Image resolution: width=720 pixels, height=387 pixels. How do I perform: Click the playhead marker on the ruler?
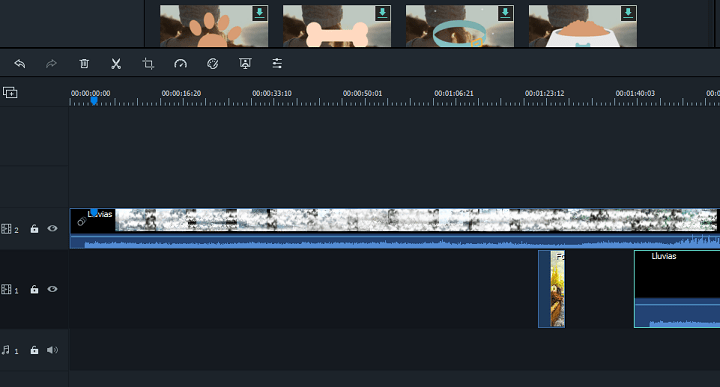pos(94,100)
